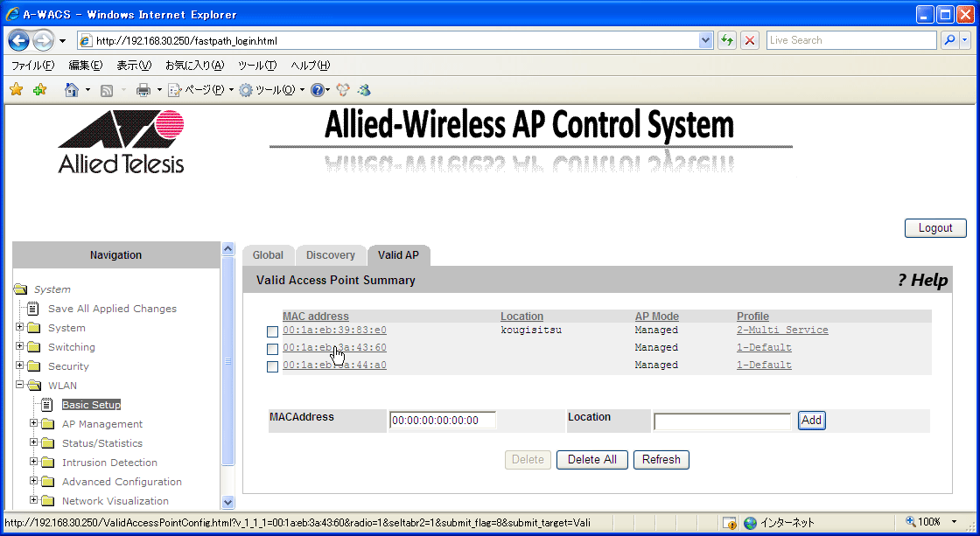Click the Allied Telesis logo
The height and width of the screenshot is (536, 980).
tap(122, 142)
